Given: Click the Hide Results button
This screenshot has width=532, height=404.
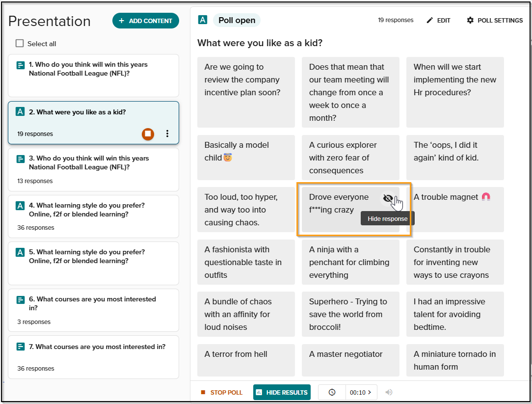Looking at the screenshot, I should (x=282, y=392).
